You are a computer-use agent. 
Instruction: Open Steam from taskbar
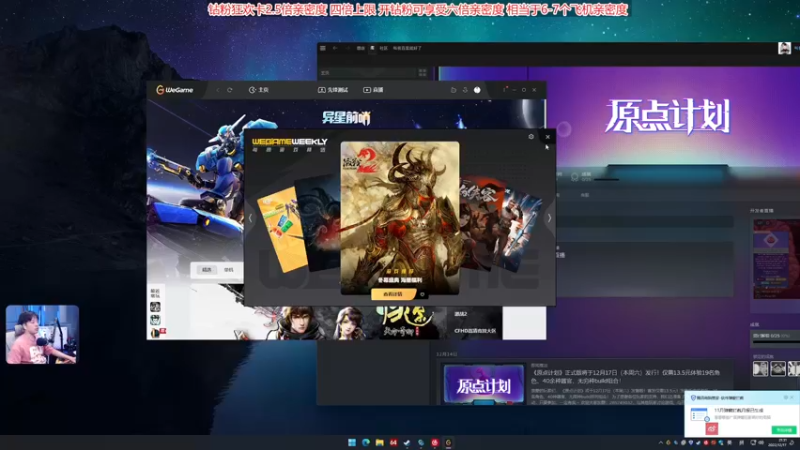[x=407, y=442]
